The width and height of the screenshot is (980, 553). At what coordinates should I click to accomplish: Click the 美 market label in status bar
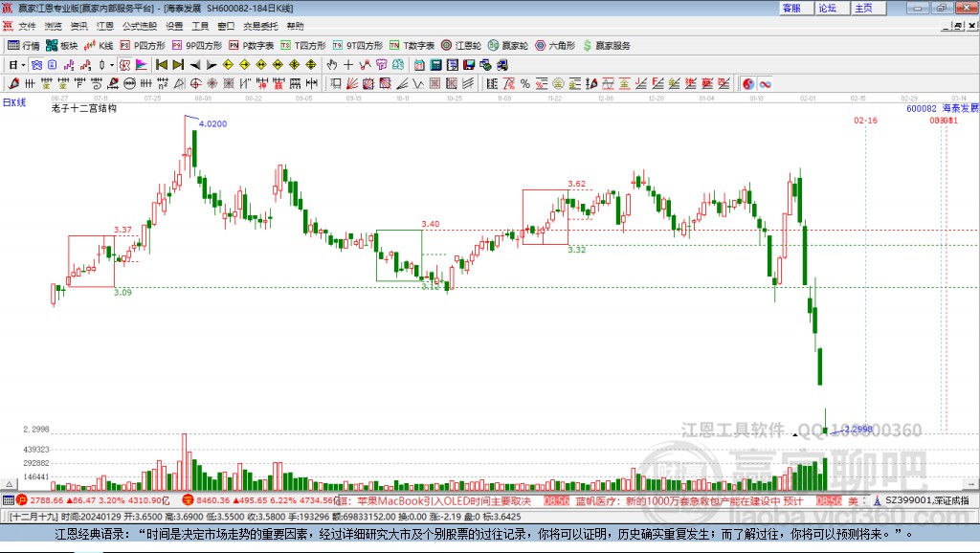[x=853, y=500]
